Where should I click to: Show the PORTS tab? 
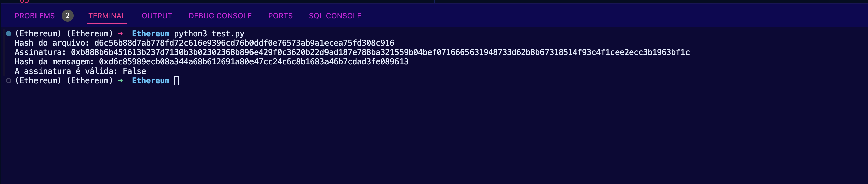coord(280,16)
